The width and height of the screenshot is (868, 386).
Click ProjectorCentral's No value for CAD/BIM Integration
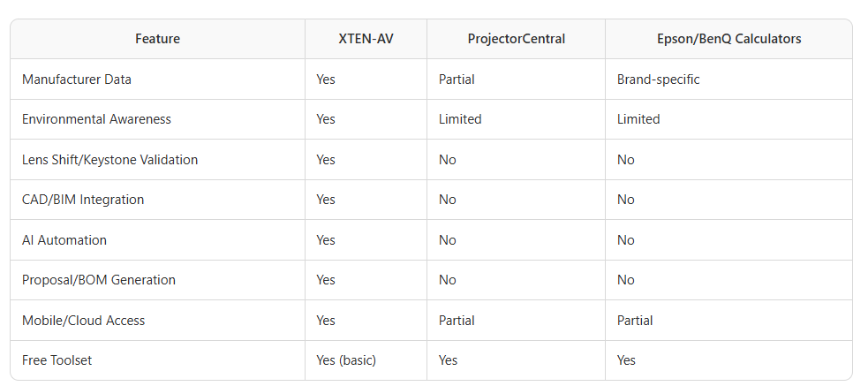pos(448,200)
